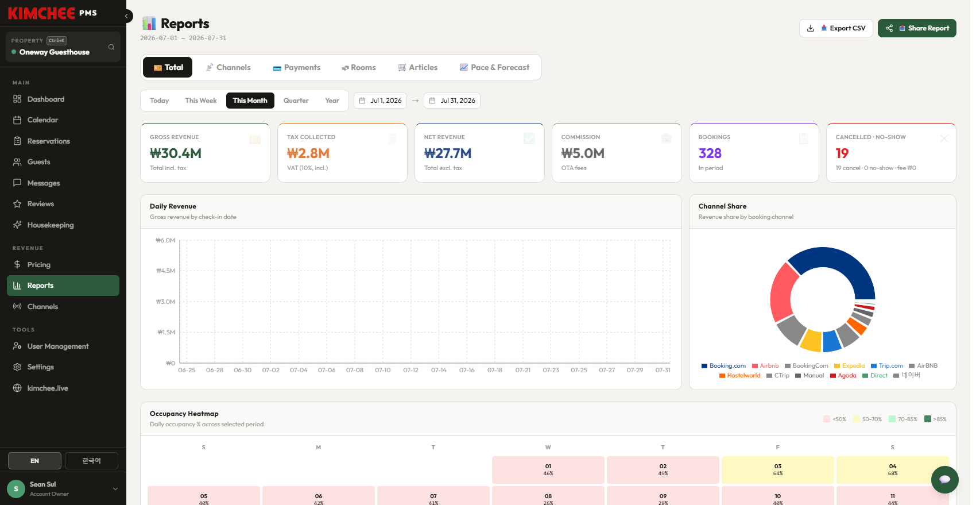Viewport: 980px width, 505px height.
Task: Select the Quarter period option
Action: tap(296, 101)
